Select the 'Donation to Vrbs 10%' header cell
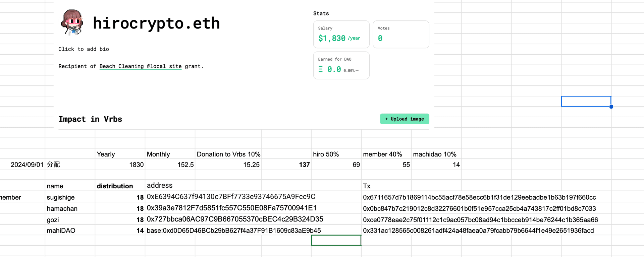 [228, 154]
